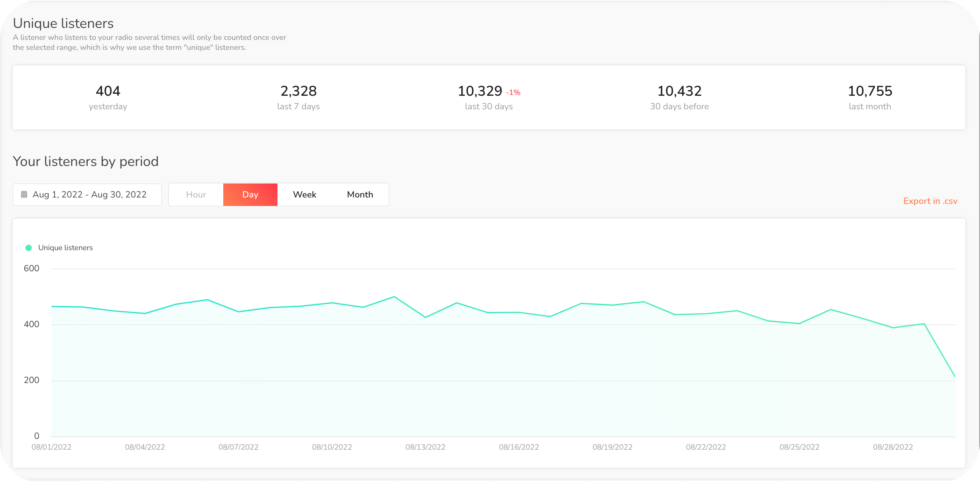This screenshot has height=482, width=980.
Task: Click the green Unique listeners legend dot
Action: point(29,248)
